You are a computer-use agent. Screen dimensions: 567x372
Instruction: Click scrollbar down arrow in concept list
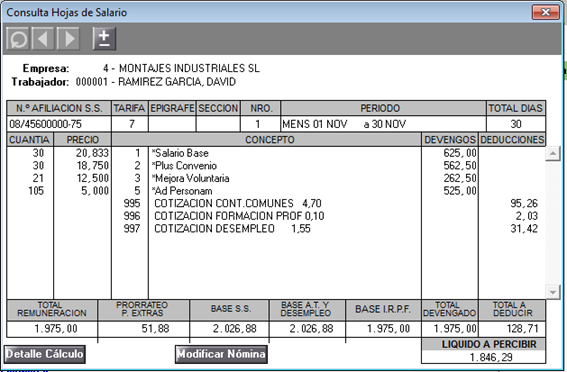[553, 292]
